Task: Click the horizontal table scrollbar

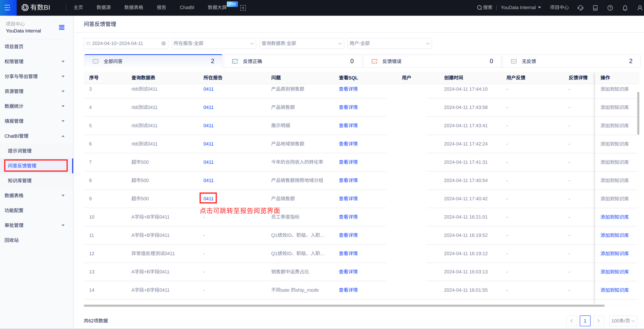Action: 344,305
